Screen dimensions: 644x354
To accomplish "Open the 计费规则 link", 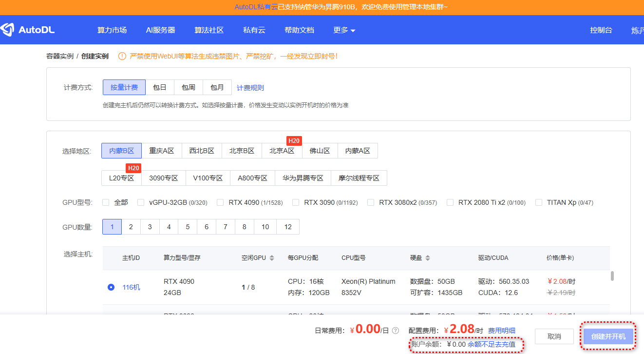I will (250, 88).
